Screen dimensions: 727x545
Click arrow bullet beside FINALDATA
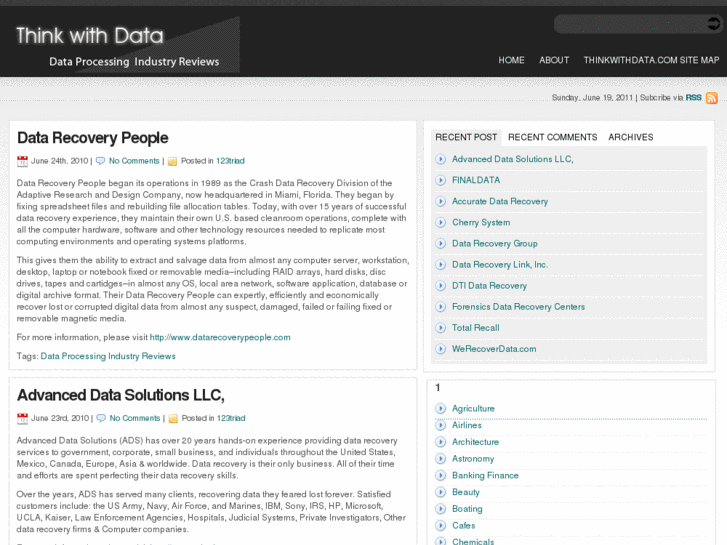(x=440, y=180)
